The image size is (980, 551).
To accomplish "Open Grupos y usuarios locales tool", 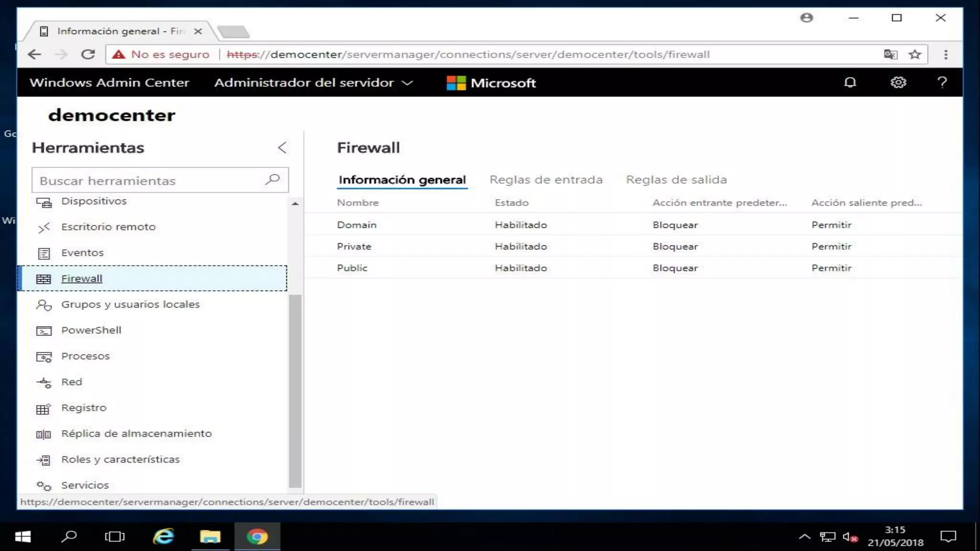I will click(x=130, y=304).
